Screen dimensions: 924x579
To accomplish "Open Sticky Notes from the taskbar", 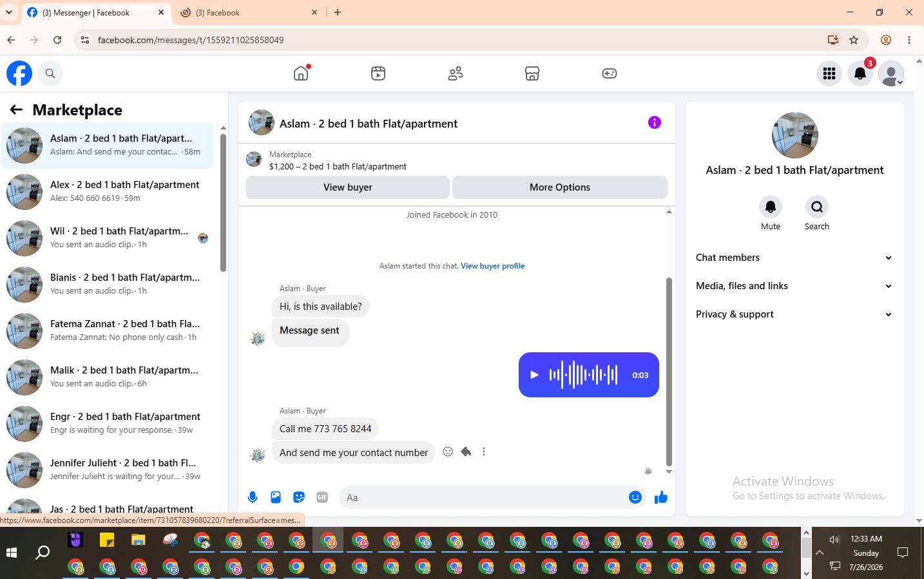I will click(107, 540).
